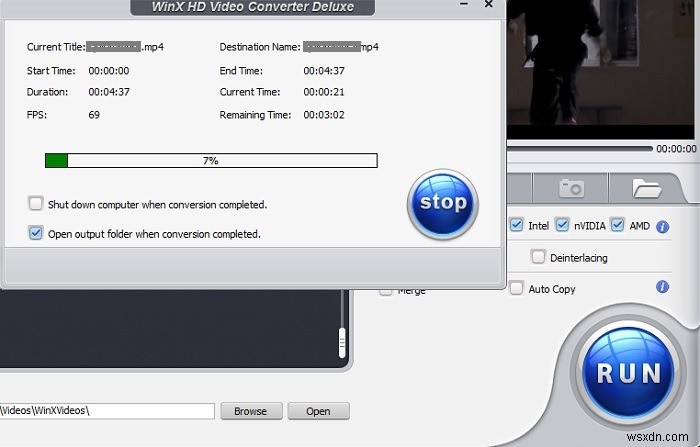Click the preview timestamp 00:00:00

pyautogui.click(x=676, y=149)
